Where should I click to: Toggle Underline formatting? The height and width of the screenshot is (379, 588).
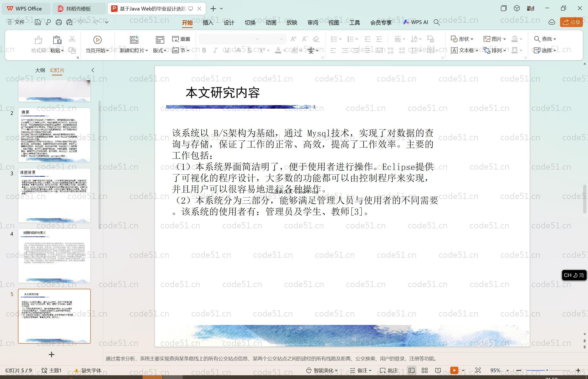point(227,50)
